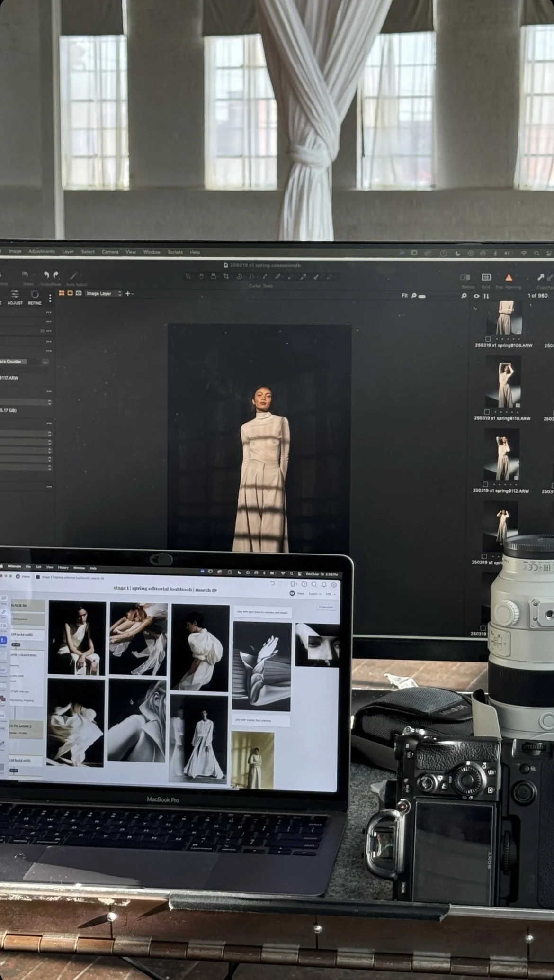Open the Layer menu in Capture One
This screenshot has height=980, width=554.
point(68,252)
